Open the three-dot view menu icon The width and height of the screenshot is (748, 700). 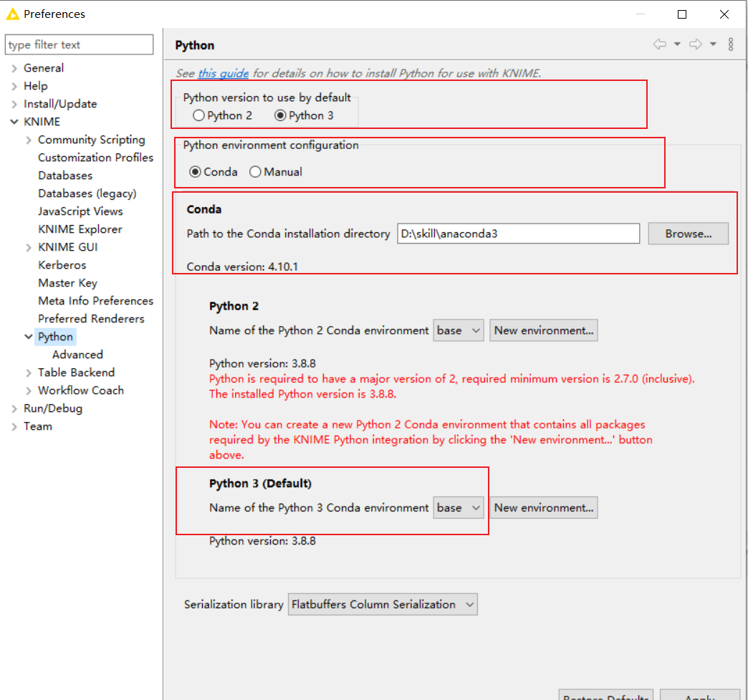point(731,44)
